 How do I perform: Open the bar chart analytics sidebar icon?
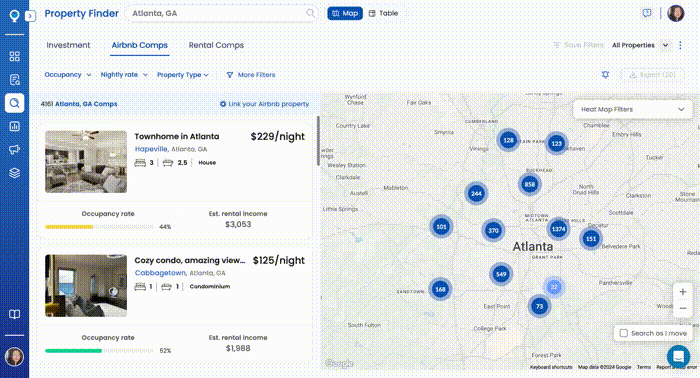click(14, 126)
